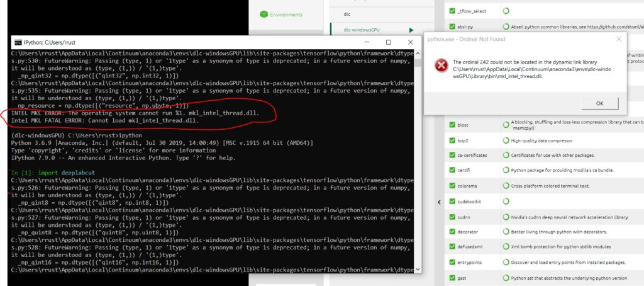Maximize the IPython console window
Image resolution: width=644 pixels, height=286 pixels.
(388, 42)
